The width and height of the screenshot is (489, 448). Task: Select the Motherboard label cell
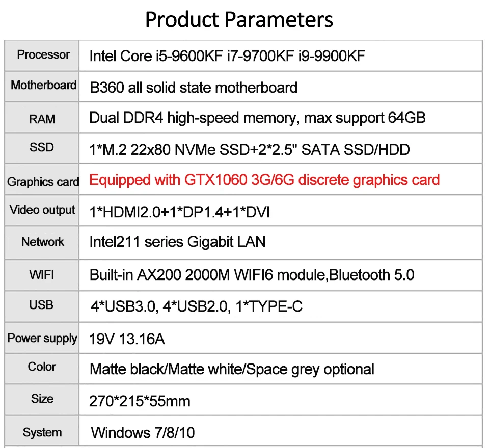(42, 87)
